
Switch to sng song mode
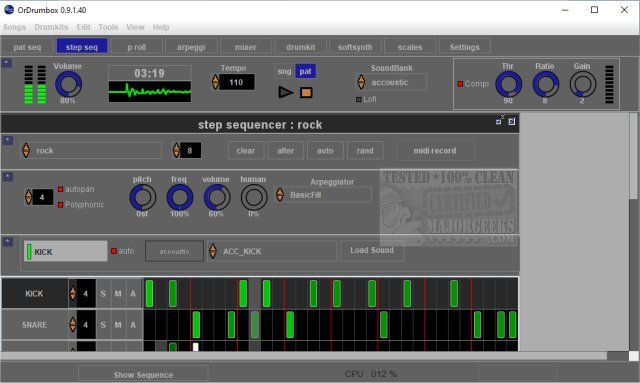click(284, 71)
